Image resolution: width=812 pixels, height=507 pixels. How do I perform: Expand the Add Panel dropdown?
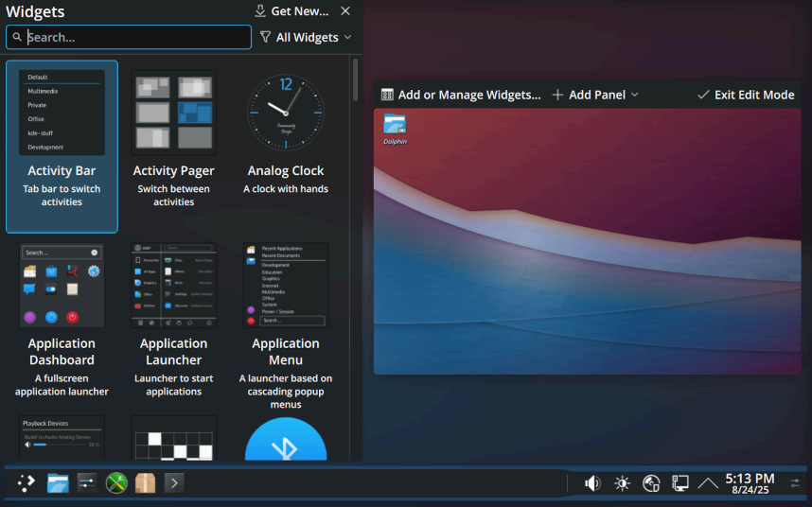[595, 95]
